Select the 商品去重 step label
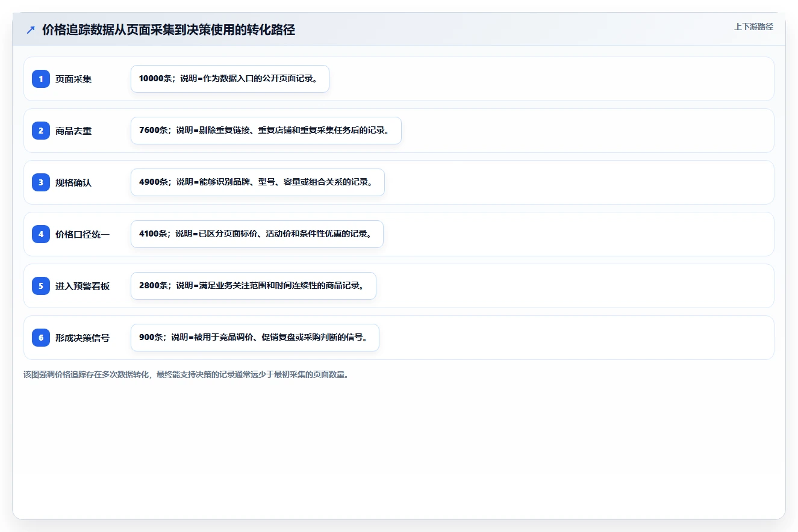This screenshot has height=532, width=798. tap(73, 131)
